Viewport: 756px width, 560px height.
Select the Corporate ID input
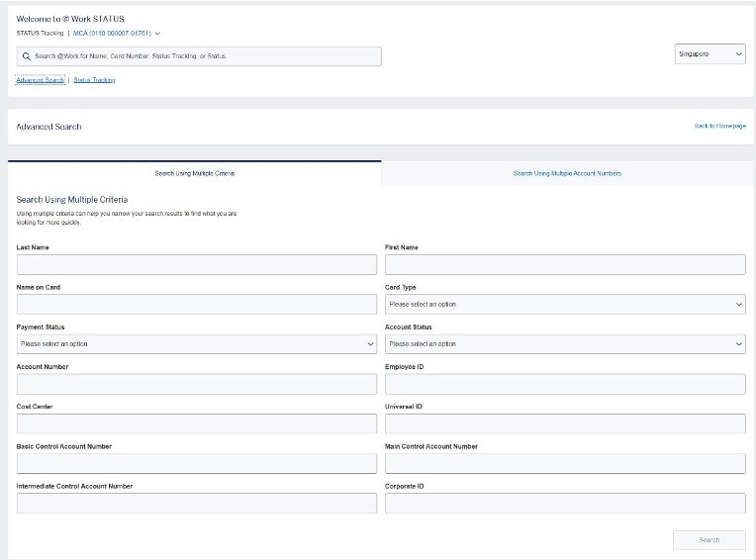pyautogui.click(x=564, y=504)
